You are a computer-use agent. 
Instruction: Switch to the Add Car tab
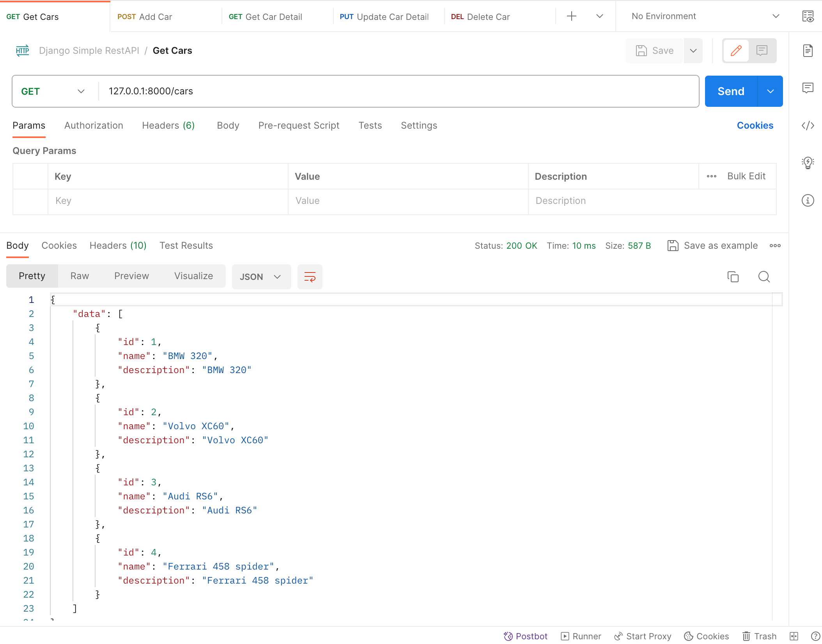[x=145, y=17]
